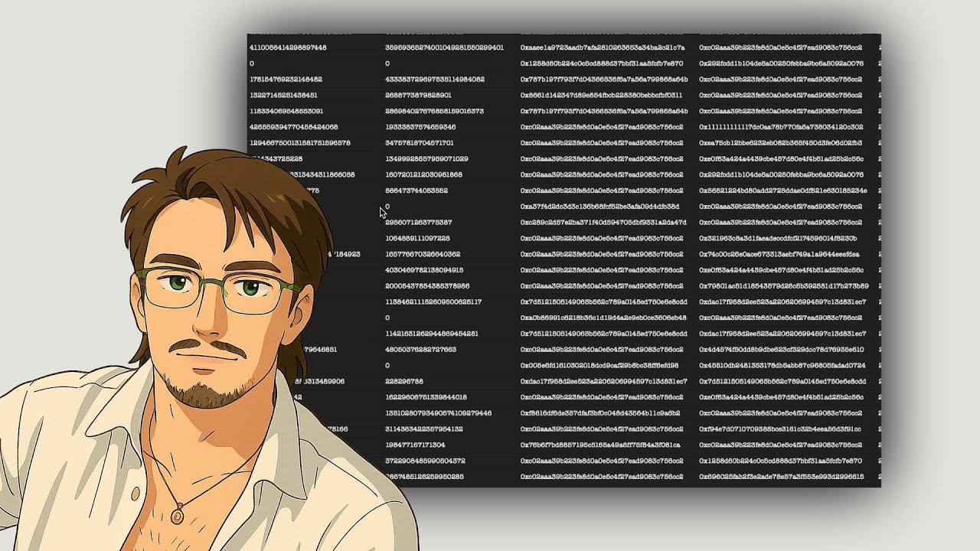Select the value starting with 347578187
This screenshot has width=980, height=551.
[420, 143]
